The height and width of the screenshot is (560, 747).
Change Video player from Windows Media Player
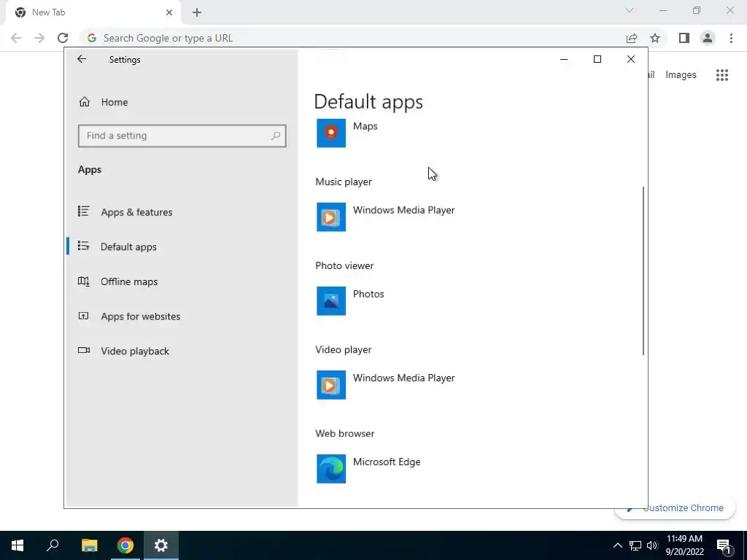coord(386,385)
